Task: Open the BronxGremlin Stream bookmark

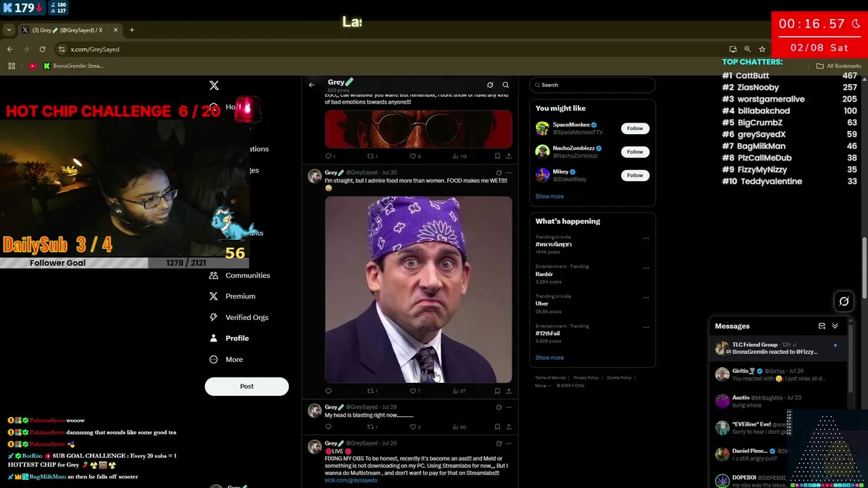Action: tap(73, 66)
